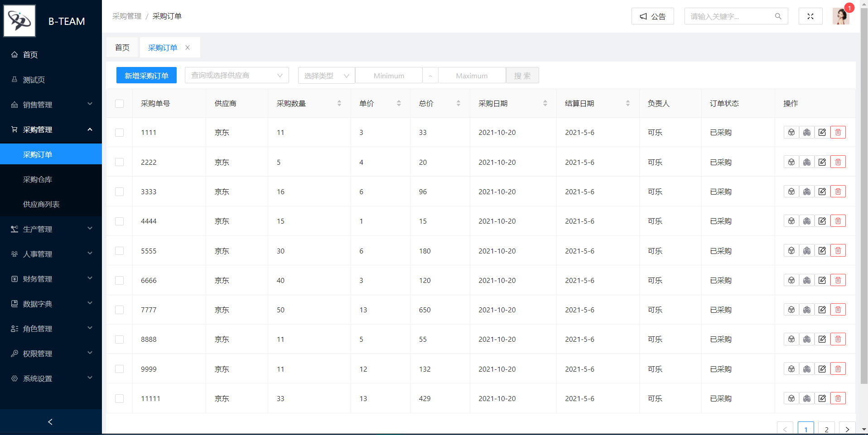Click the 新增采购订单 button
Viewport: 868px width, 435px height.
[146, 75]
